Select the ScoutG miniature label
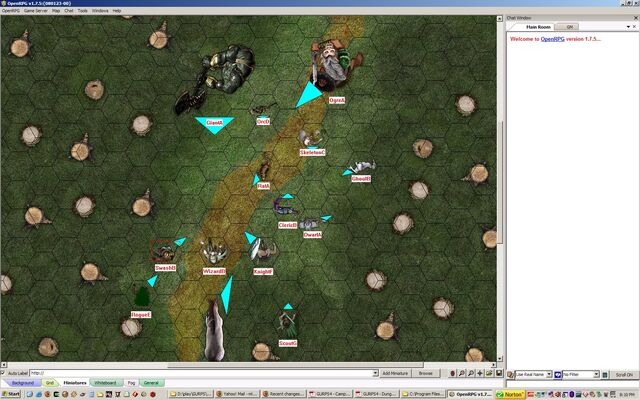Image resolution: width=640 pixels, height=400 pixels. 288,343
